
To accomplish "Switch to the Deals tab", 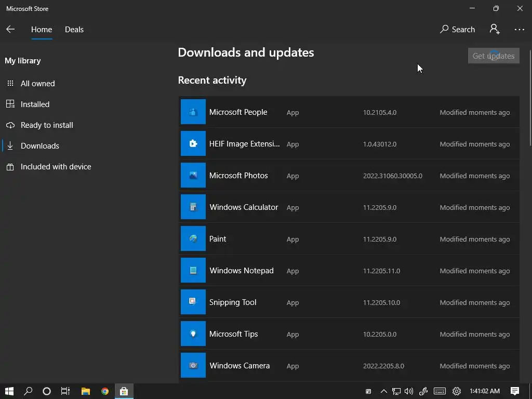I will coord(74,30).
